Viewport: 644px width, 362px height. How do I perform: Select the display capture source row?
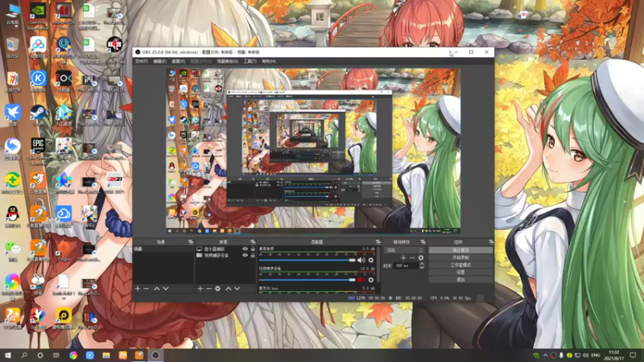point(225,249)
